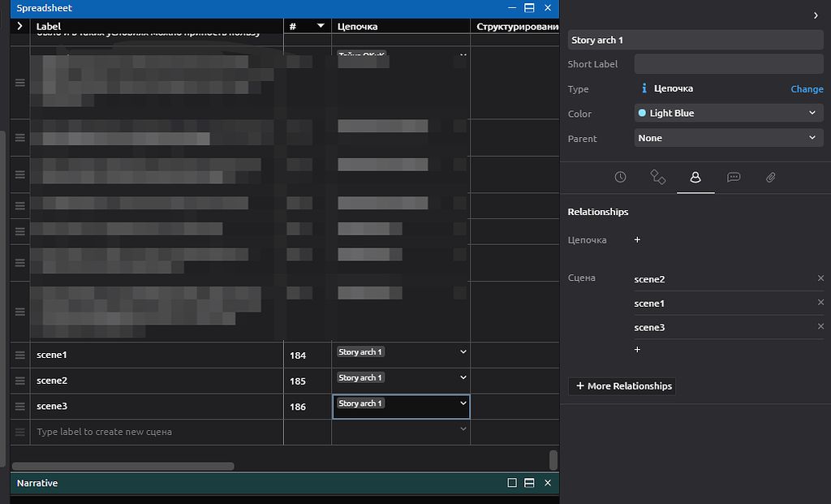Viewport: 831px width, 504px height.
Task: Click the expand arrow beside the Label column
Action: coord(18,25)
